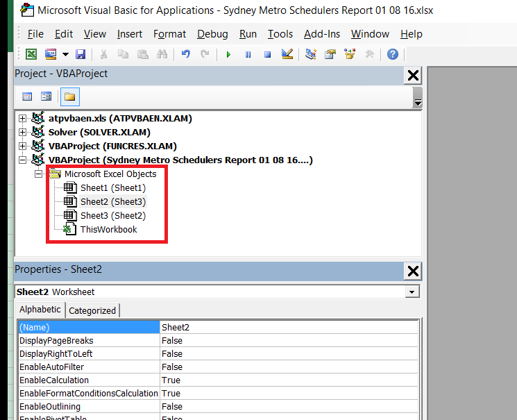Click the (Name) value field Sheet2
This screenshot has width=517, height=420.
(x=289, y=327)
